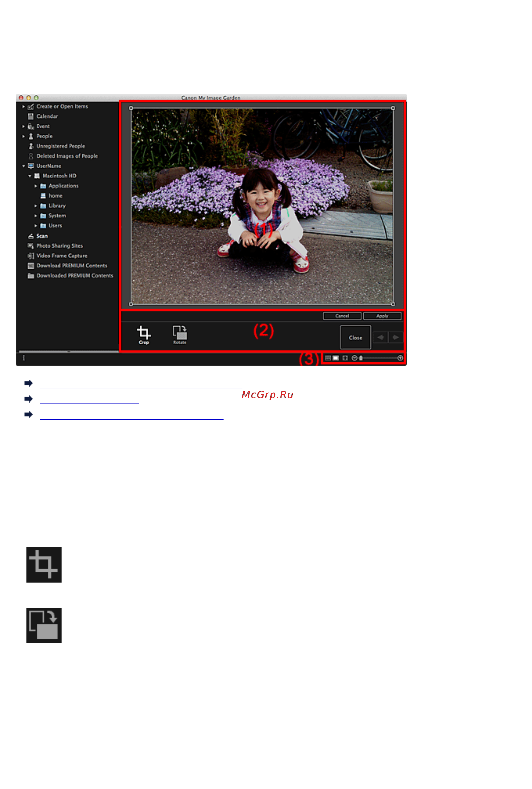Viewport: 532px width, 789px height.
Task: Expand the Event tree node
Action: click(23, 126)
